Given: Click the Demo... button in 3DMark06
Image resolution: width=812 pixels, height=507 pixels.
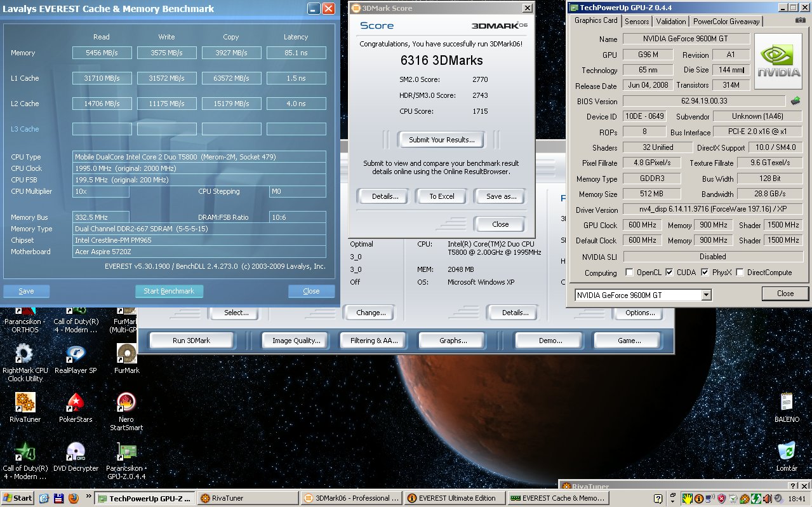Looking at the screenshot, I should tap(550, 341).
